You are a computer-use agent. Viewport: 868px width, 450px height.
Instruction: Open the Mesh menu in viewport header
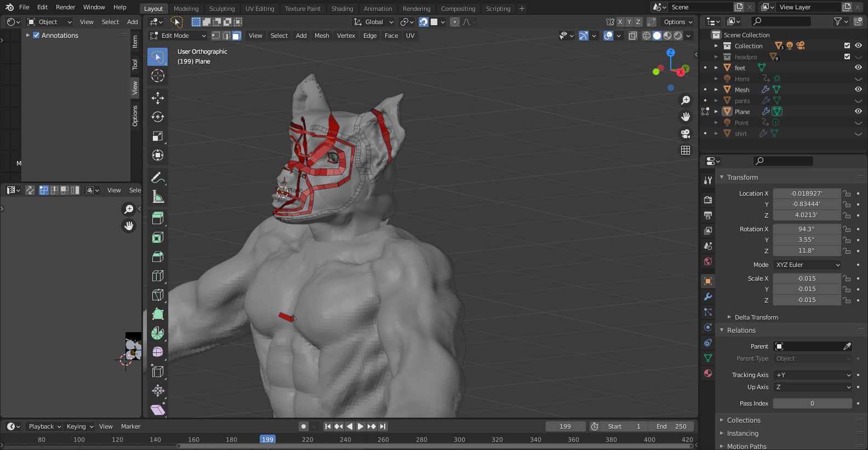[322, 36]
